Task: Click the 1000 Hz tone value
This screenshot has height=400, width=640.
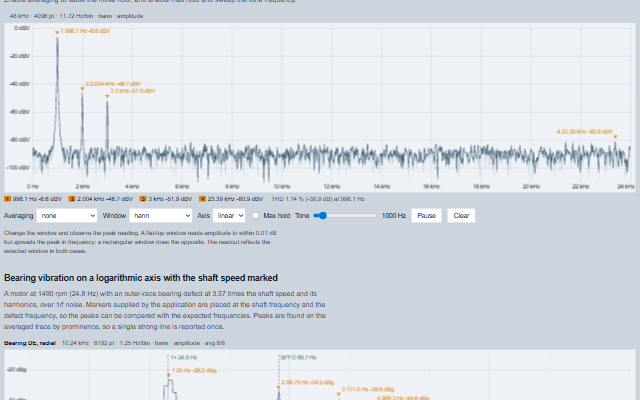Action: pos(393,216)
